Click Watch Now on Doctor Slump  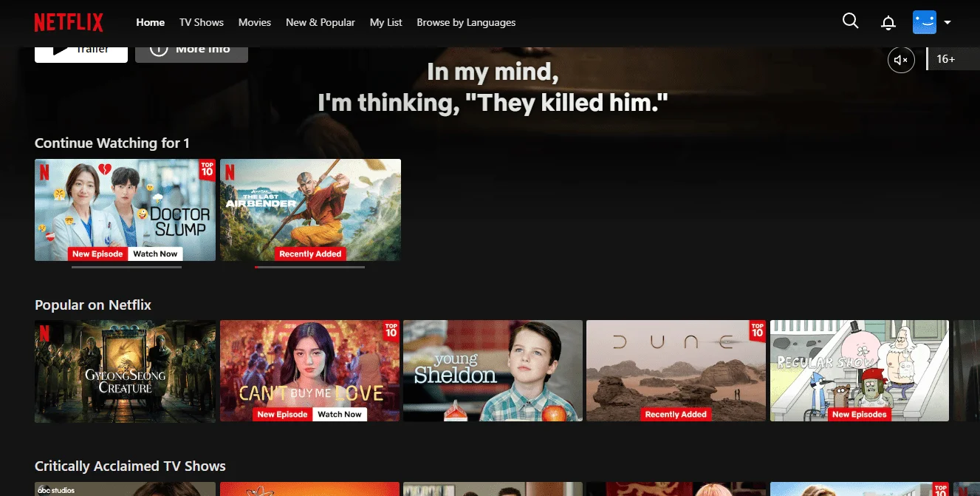pyautogui.click(x=155, y=254)
